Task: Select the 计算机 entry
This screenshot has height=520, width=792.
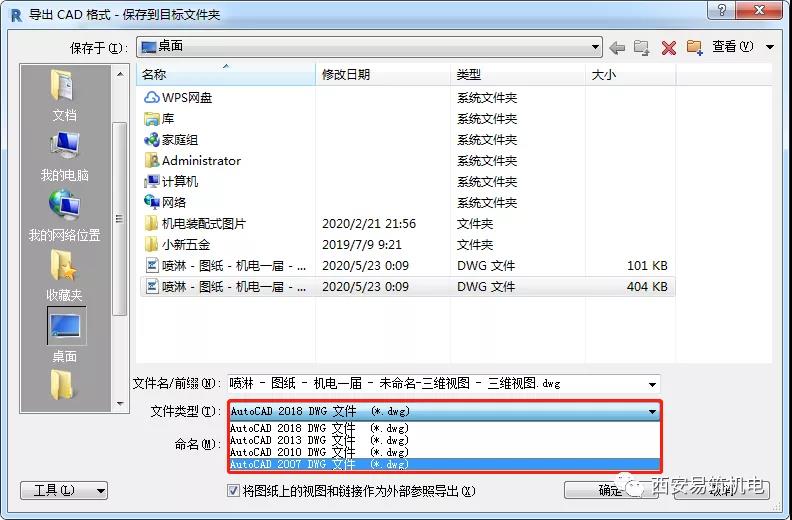Action: [171, 182]
